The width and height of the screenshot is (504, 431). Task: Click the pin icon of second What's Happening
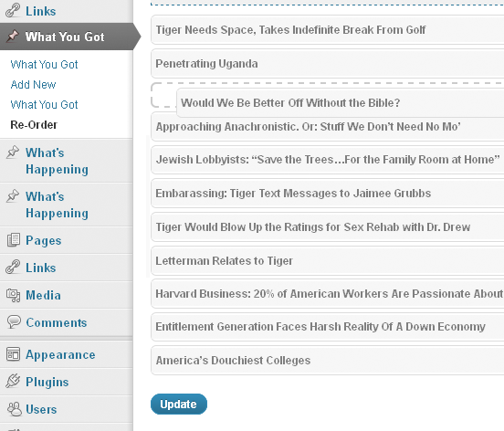13,196
